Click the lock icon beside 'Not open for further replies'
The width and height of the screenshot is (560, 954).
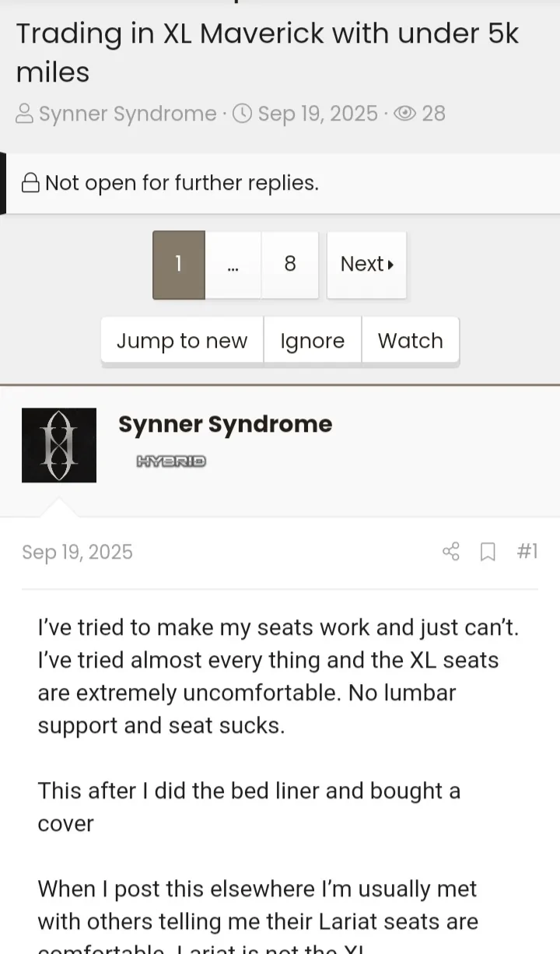[30, 183]
